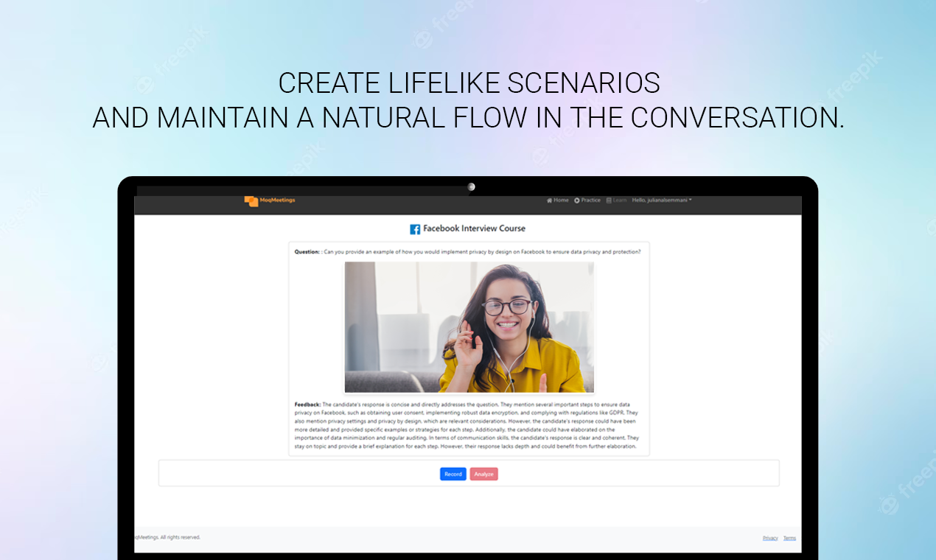
Task: Click the interviewer video thumbnail
Action: [469, 327]
